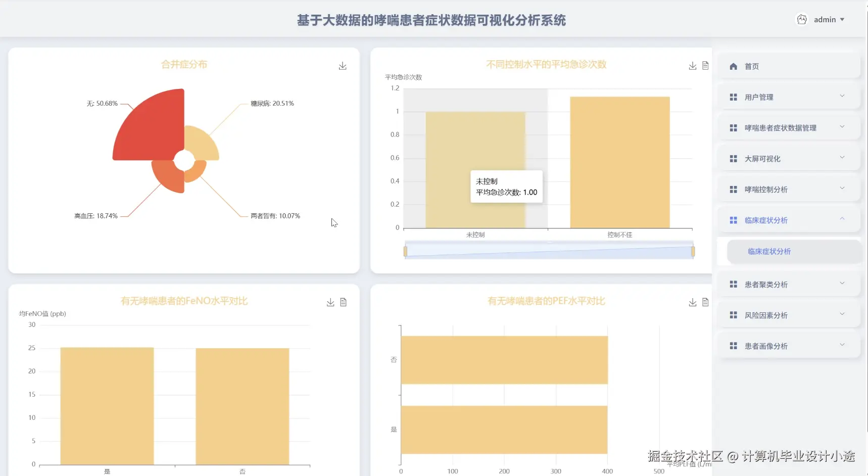Collapse the 临床症状分析 menu section
This screenshot has width=868, height=476.
841,219
